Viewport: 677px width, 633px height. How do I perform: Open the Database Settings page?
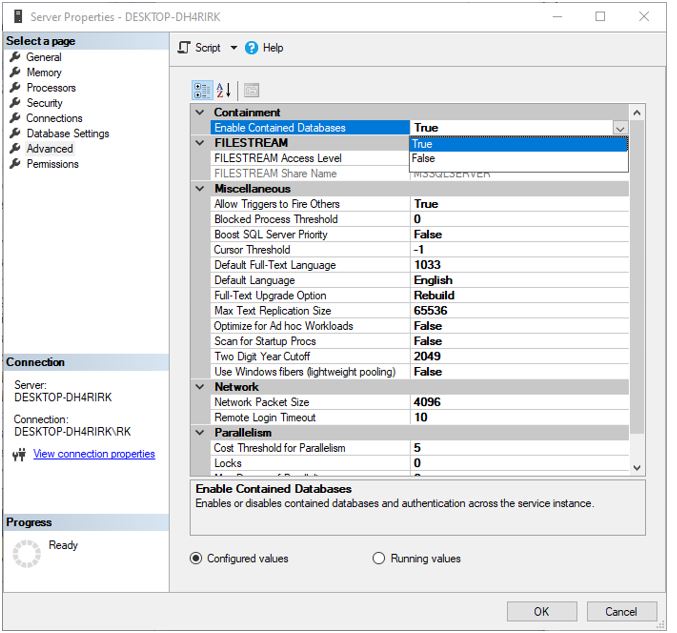tap(67, 134)
